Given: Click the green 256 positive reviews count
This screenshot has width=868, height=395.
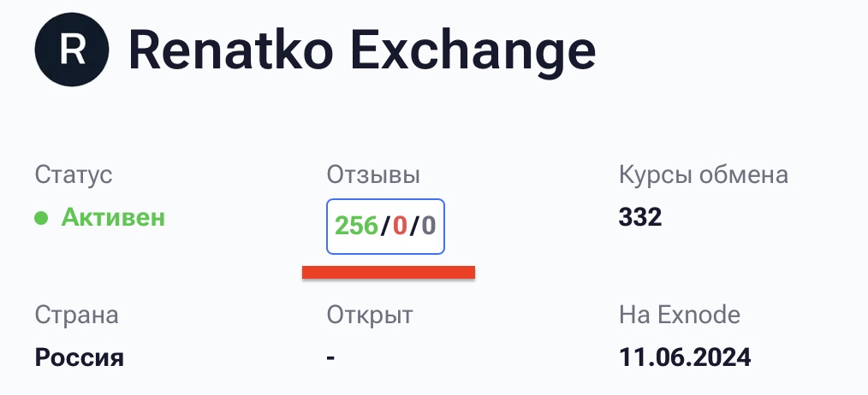Looking at the screenshot, I should tap(356, 227).
